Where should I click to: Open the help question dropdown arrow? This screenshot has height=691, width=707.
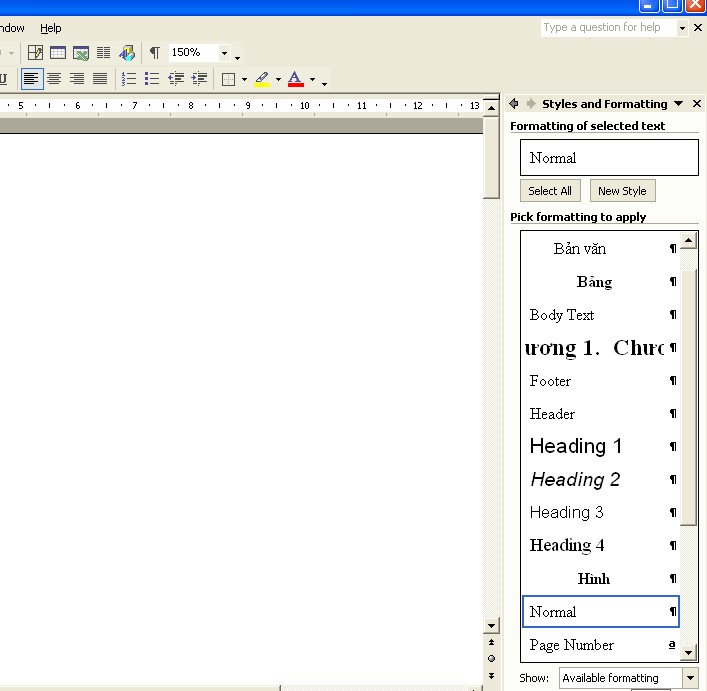[x=682, y=28]
